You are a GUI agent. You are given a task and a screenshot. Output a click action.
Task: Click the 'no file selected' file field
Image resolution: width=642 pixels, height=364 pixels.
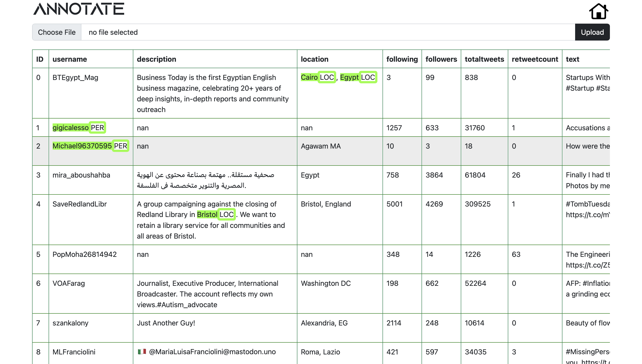point(328,32)
